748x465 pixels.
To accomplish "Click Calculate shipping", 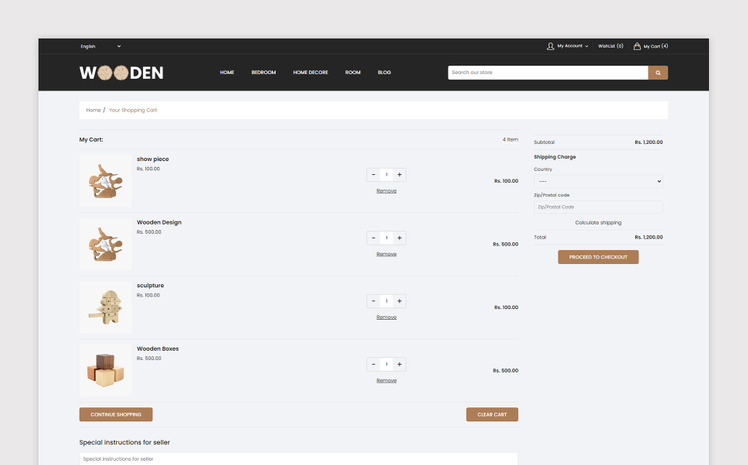I will (x=598, y=223).
